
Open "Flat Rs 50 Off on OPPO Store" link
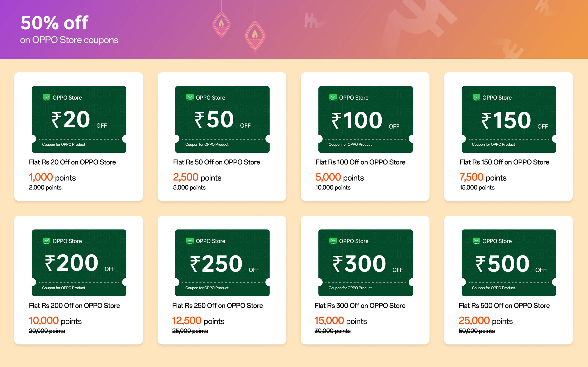216,162
